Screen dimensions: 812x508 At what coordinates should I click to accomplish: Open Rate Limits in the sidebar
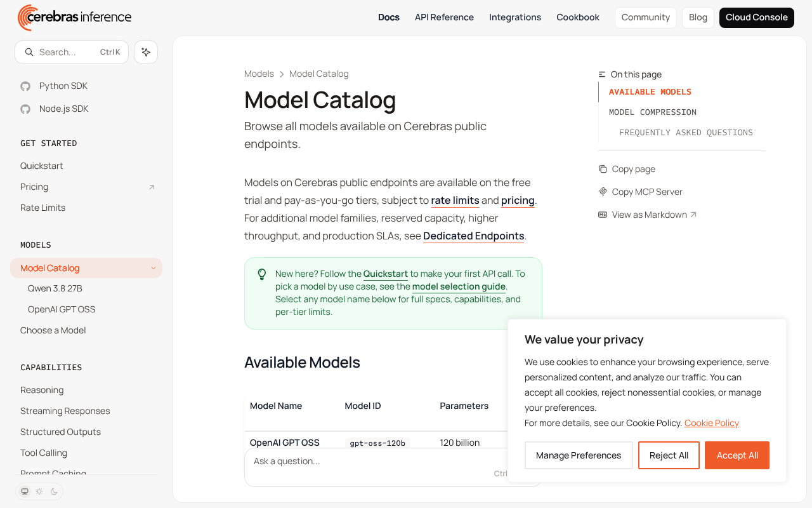(x=43, y=208)
